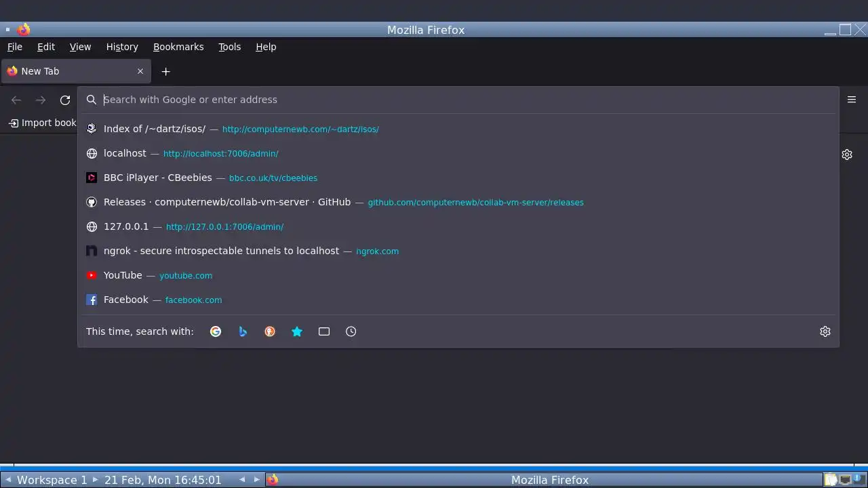Click the Workspace 1 label
Viewport: 868px width, 488px height.
[x=52, y=480]
